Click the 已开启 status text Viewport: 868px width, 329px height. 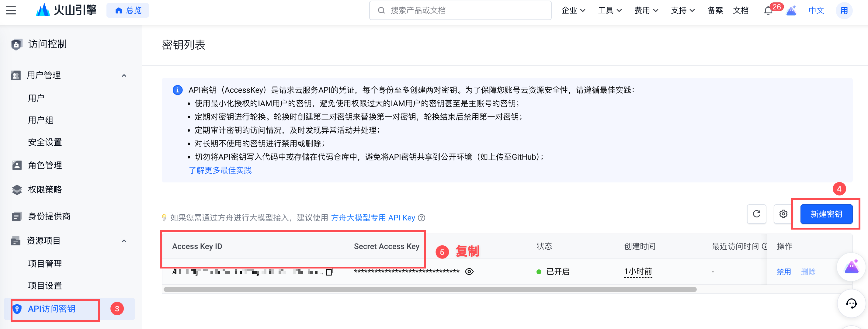coord(558,272)
